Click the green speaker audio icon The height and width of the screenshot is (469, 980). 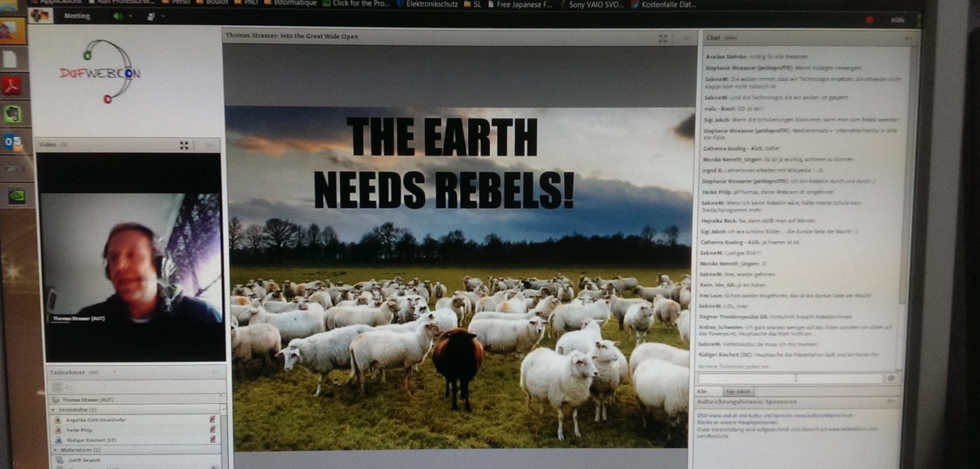(x=117, y=16)
